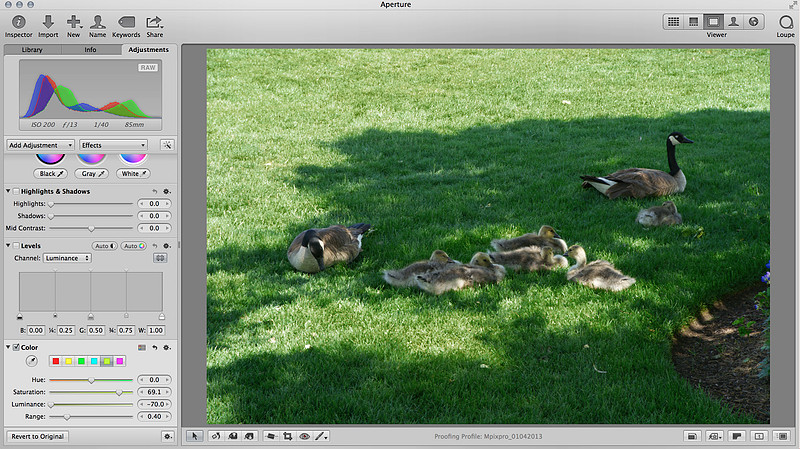The height and width of the screenshot is (449, 800).
Task: Select the Red Eye tool
Action: click(x=304, y=436)
